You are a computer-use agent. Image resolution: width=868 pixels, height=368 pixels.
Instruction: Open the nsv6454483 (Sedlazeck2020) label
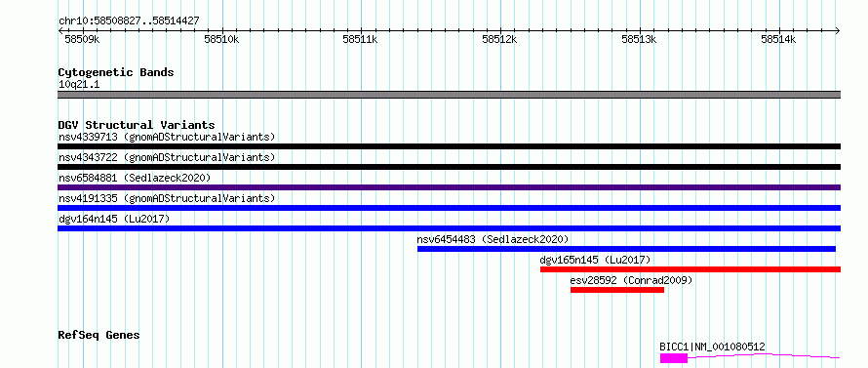click(x=493, y=239)
